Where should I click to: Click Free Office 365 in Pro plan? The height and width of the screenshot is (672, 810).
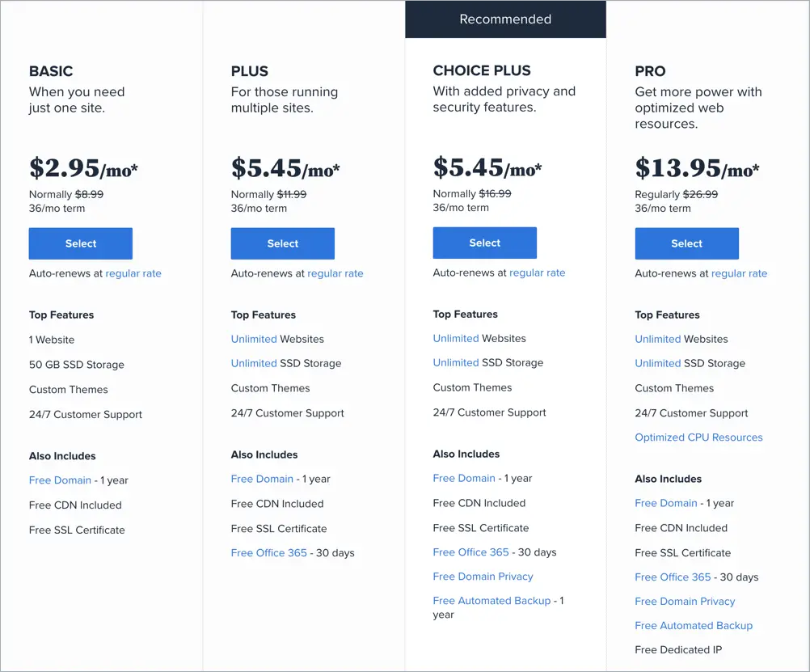click(x=673, y=577)
